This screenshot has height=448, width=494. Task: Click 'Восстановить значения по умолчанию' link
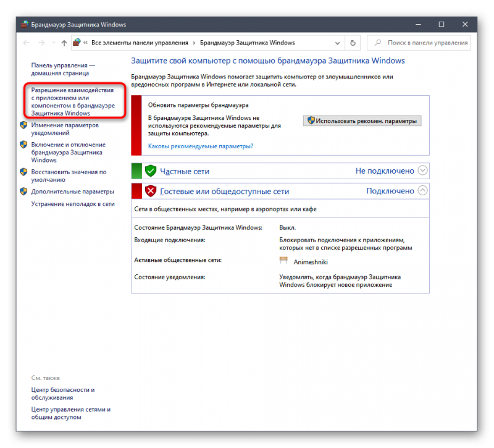(69, 175)
